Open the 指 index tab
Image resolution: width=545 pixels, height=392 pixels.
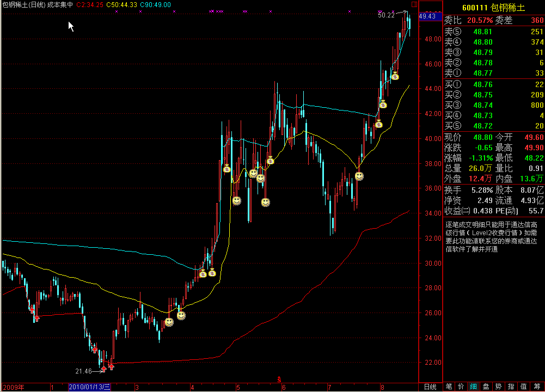[x=511, y=387]
